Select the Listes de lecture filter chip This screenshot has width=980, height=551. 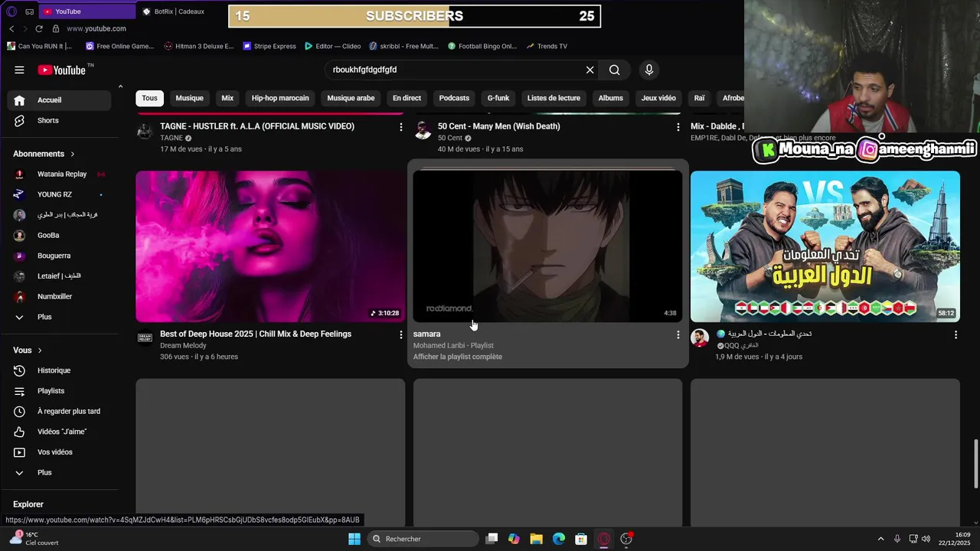tap(554, 98)
